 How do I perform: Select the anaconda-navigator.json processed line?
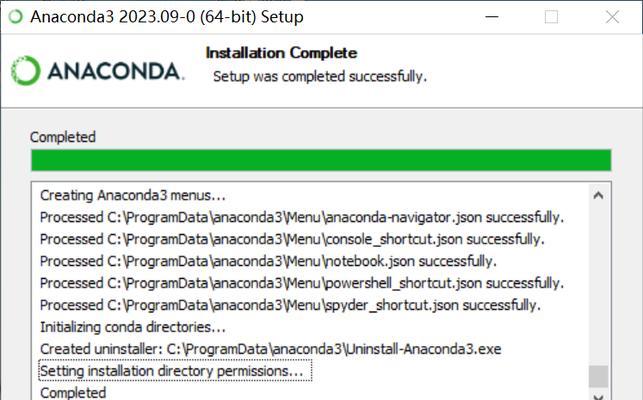302,217
